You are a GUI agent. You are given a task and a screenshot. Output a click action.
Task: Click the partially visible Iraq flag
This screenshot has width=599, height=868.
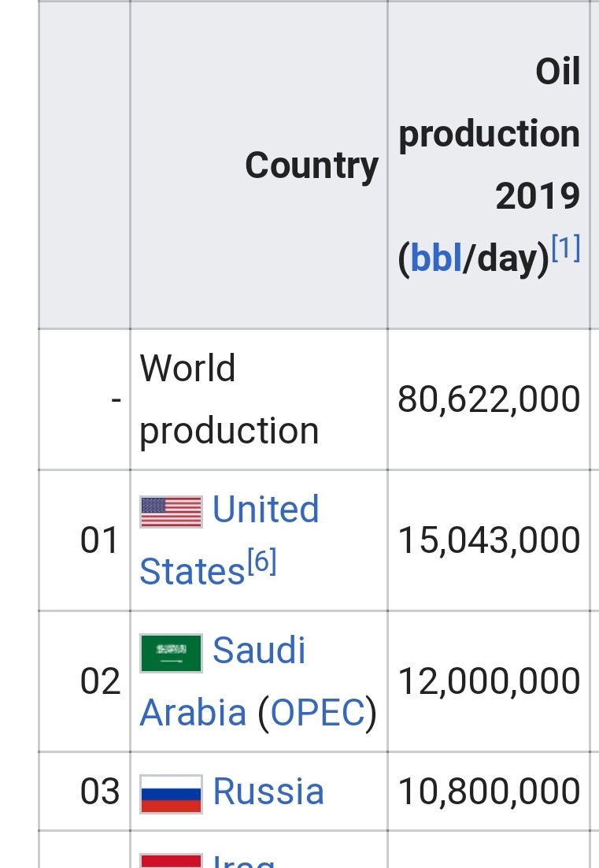171,859
